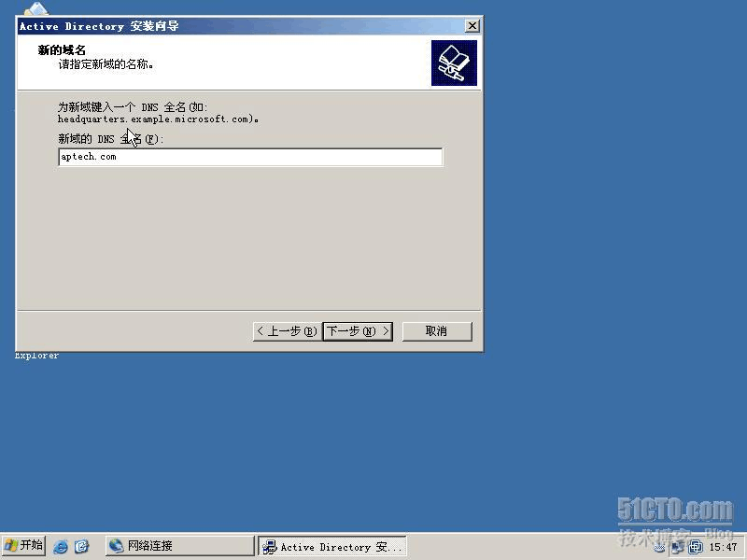Click the second quick launch icon
The width and height of the screenshot is (747, 560).
tap(81, 546)
